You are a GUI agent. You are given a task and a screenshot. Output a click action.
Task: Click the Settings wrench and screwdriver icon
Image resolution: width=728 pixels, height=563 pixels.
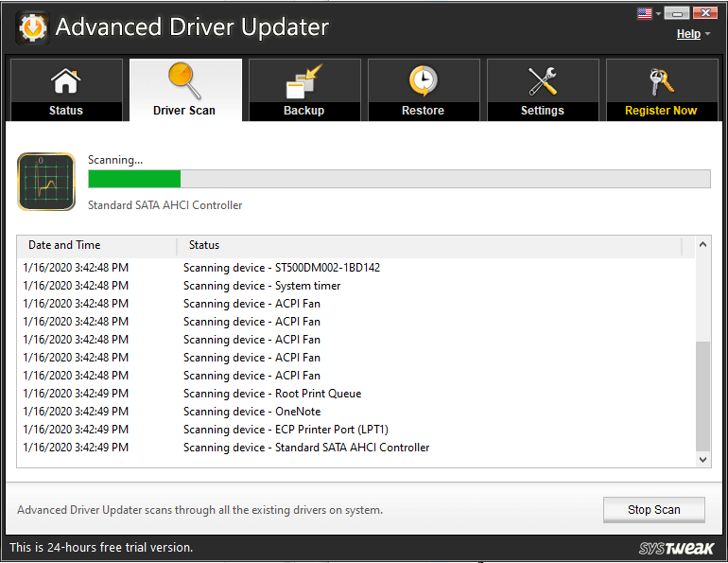(x=543, y=81)
